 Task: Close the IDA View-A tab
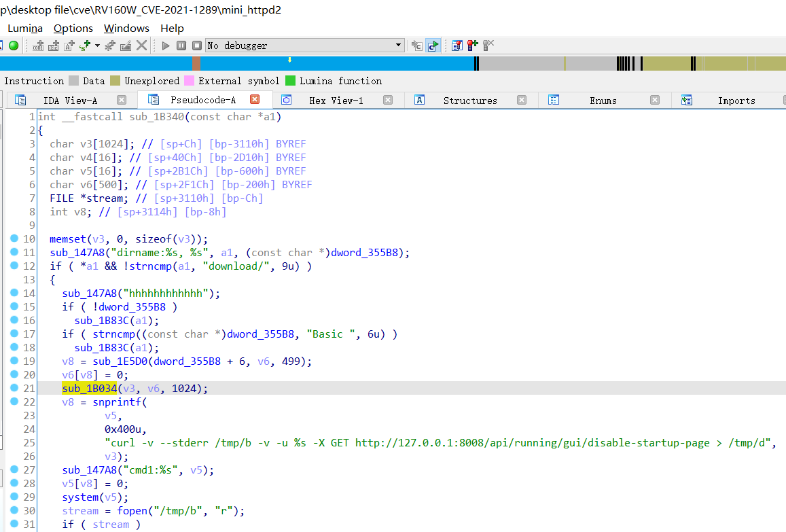tap(122, 100)
